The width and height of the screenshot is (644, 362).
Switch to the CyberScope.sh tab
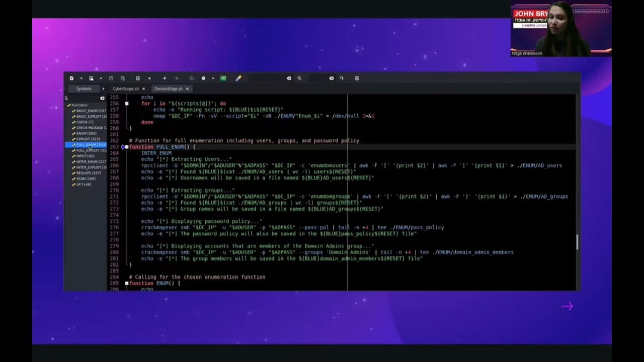126,89
